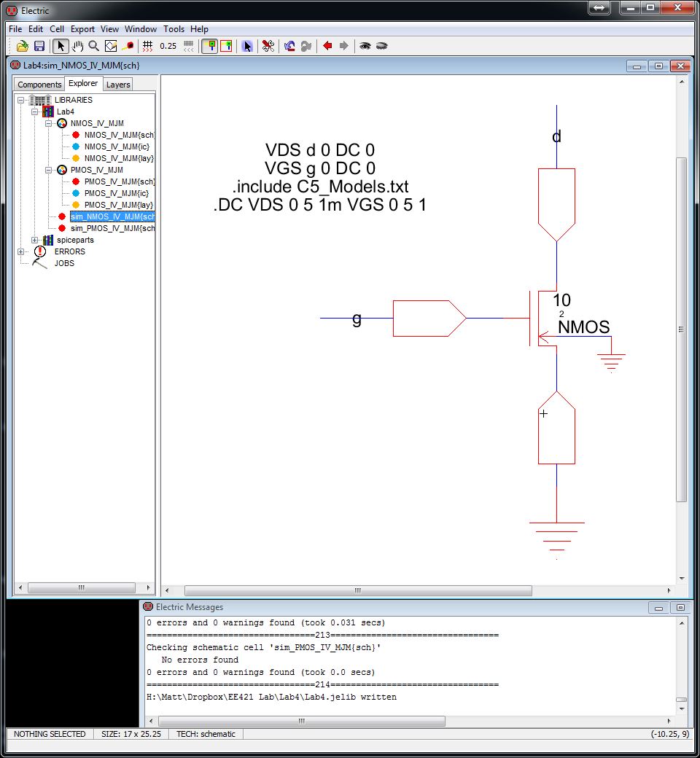Click the Undo arrow icon

click(289, 46)
